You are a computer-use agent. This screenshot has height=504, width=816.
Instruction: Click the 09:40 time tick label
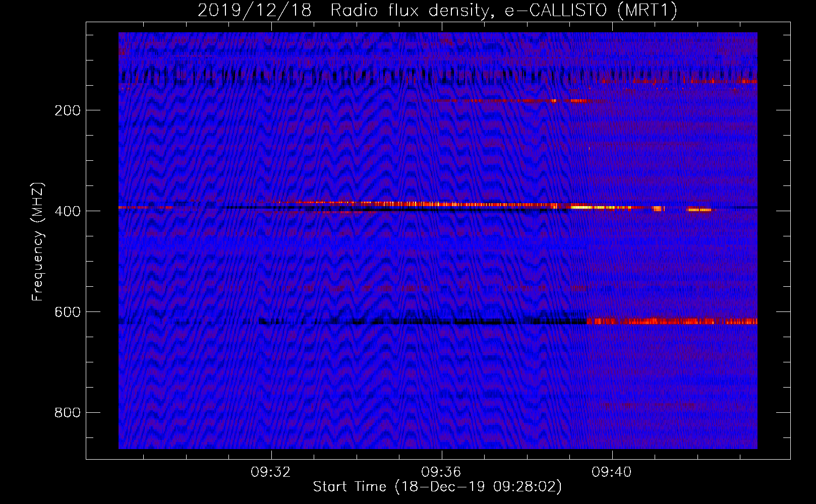pyautogui.click(x=612, y=472)
